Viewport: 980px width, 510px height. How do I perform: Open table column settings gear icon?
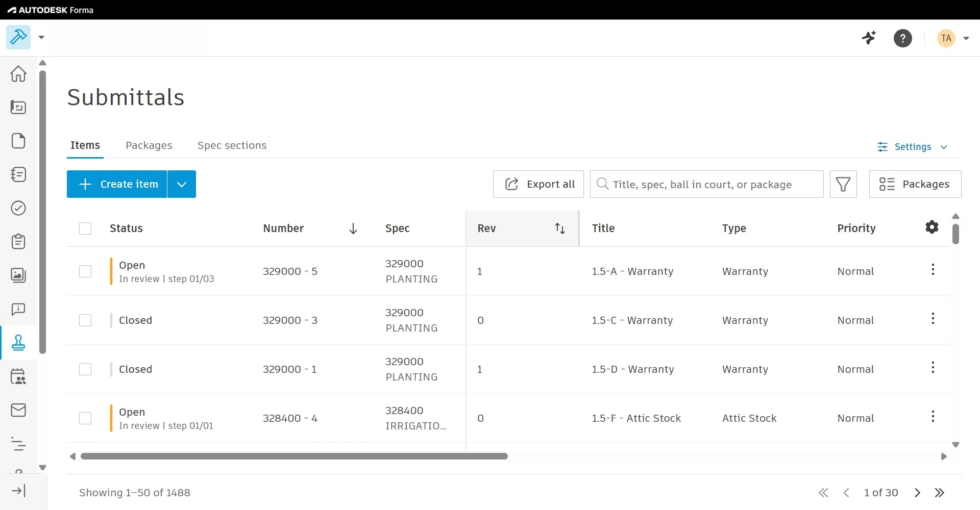pos(932,227)
